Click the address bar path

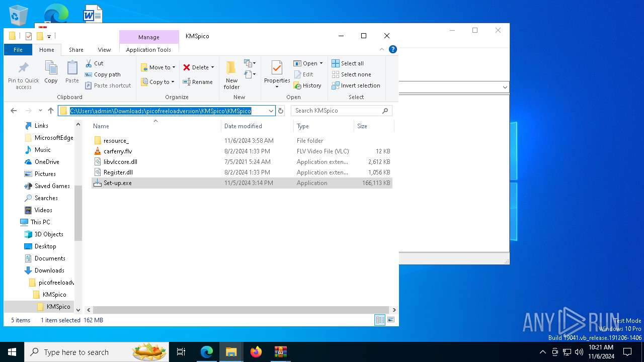pos(160,111)
